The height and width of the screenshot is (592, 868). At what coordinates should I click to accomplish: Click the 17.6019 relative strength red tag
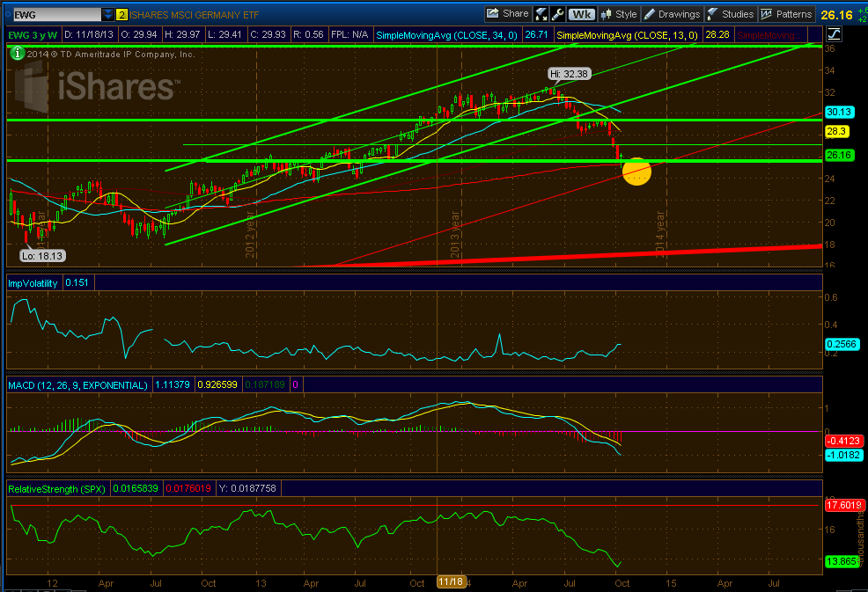point(843,505)
